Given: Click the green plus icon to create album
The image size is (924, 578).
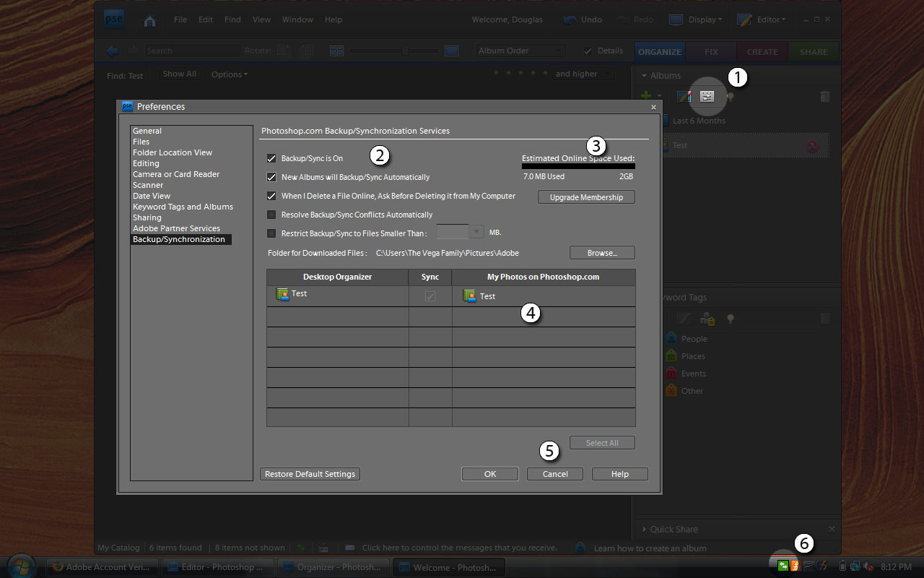Looking at the screenshot, I should click(x=647, y=96).
